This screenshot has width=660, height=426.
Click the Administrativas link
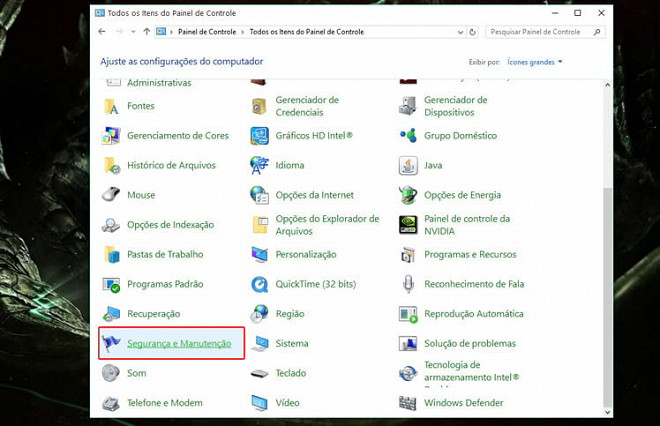[x=160, y=83]
